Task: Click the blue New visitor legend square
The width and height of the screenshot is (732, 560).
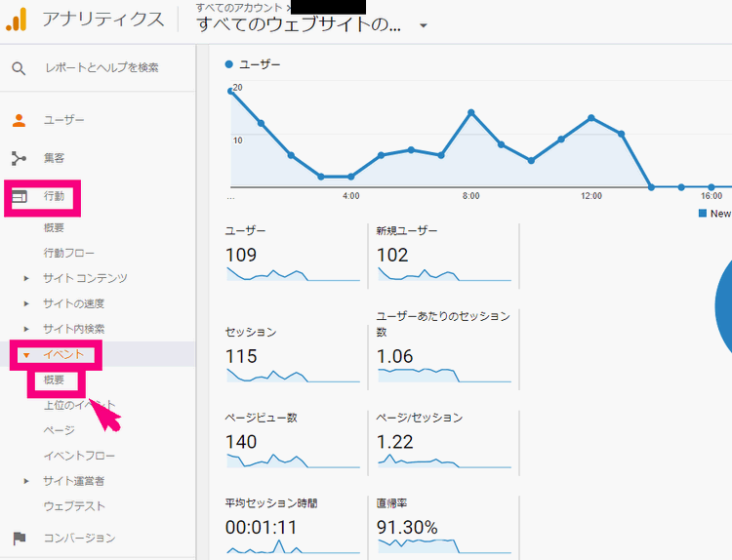Action: pos(702,214)
